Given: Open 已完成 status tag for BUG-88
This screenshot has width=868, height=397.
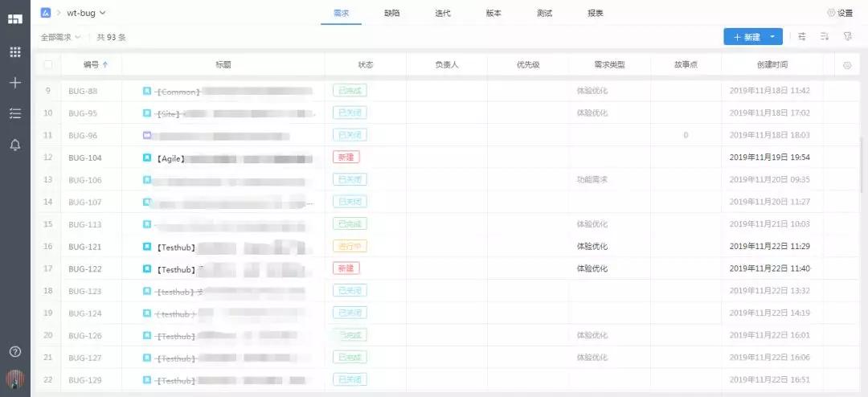Looking at the screenshot, I should click(x=350, y=90).
